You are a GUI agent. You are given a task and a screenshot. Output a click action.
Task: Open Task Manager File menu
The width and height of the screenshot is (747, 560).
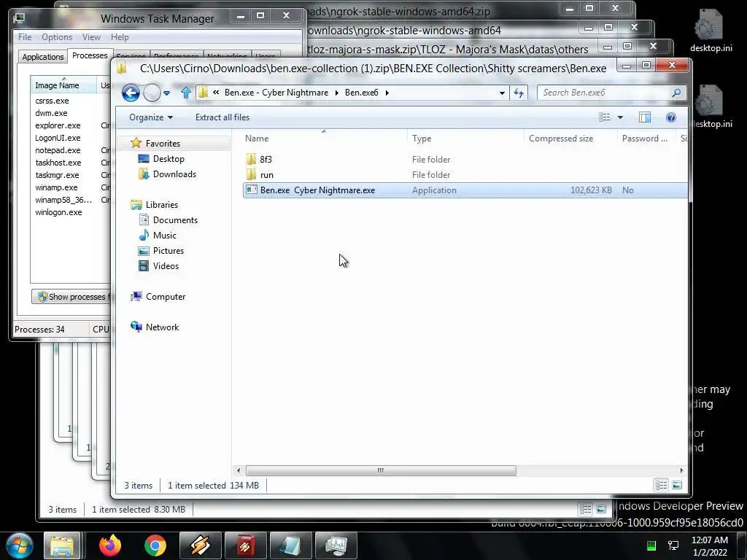coord(25,36)
